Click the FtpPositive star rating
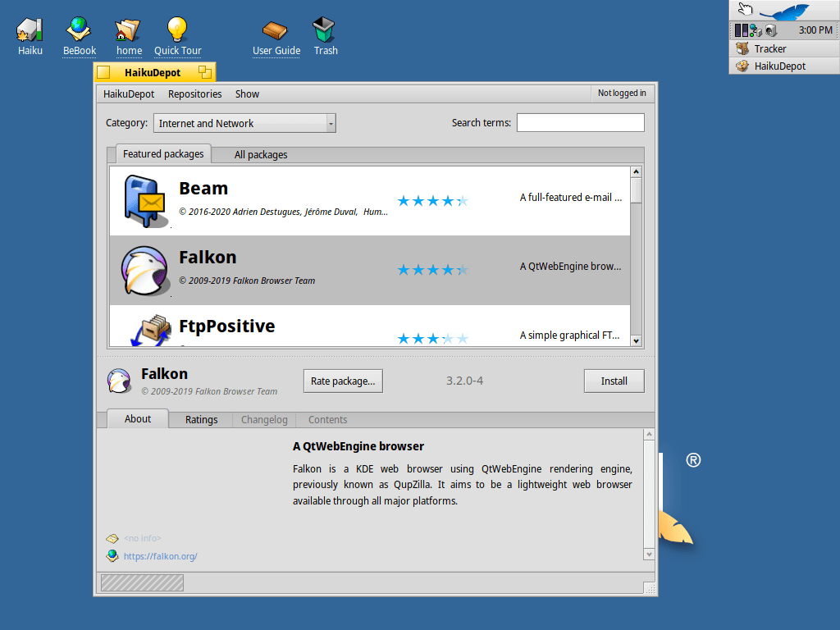Viewport: 840px width, 630px height. coord(433,339)
